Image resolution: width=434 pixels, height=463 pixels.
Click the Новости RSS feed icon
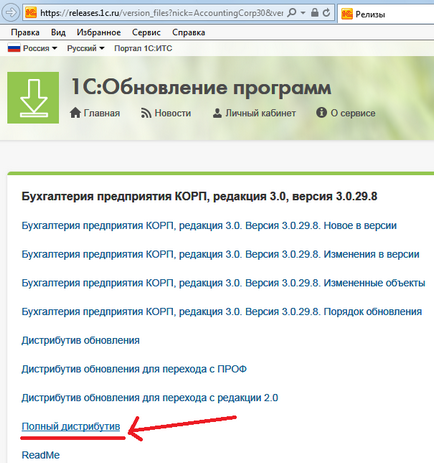point(146,113)
